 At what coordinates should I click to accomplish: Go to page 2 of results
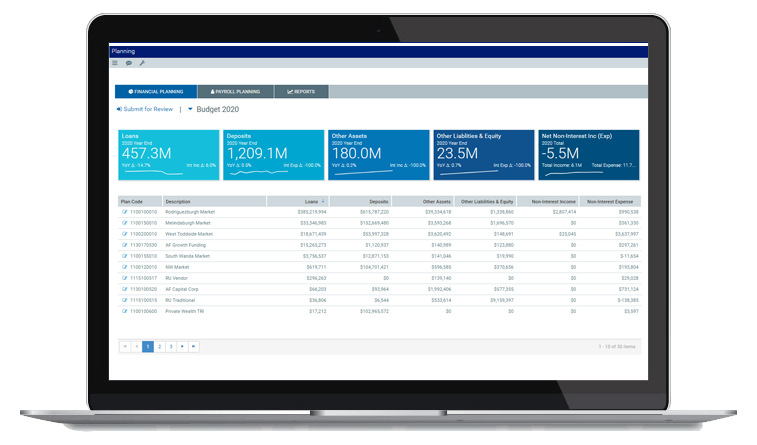159,347
